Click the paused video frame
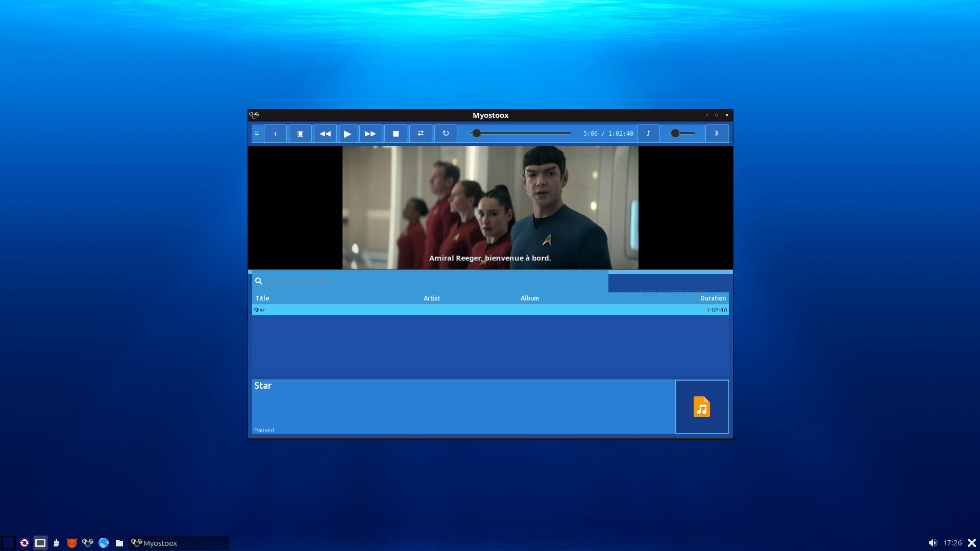The height and width of the screenshot is (551, 980). [490, 208]
